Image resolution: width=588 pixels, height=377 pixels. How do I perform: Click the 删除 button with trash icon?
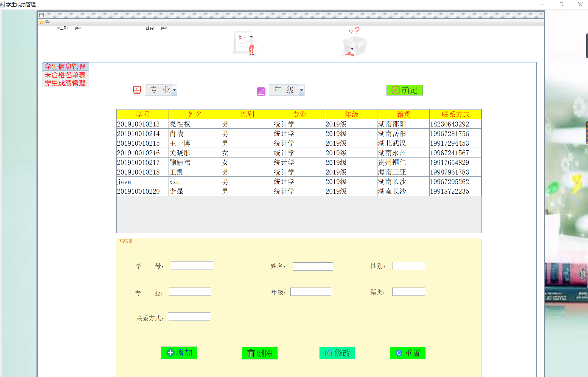[259, 353]
